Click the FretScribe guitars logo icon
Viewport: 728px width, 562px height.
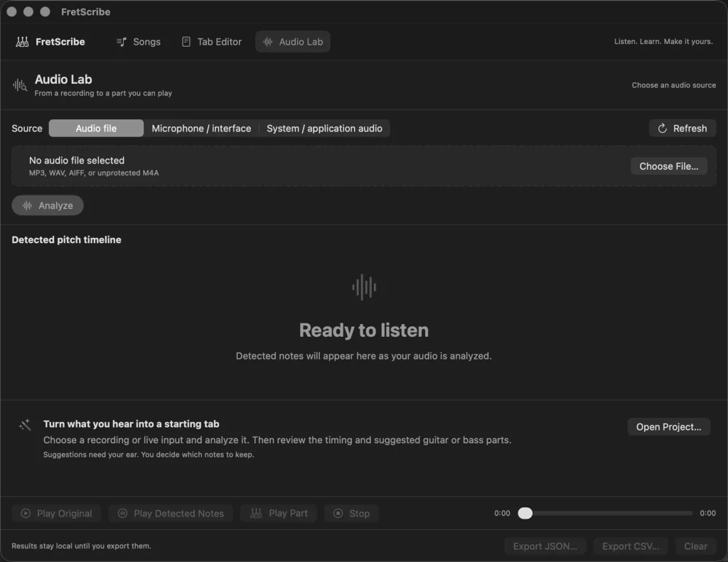point(22,42)
